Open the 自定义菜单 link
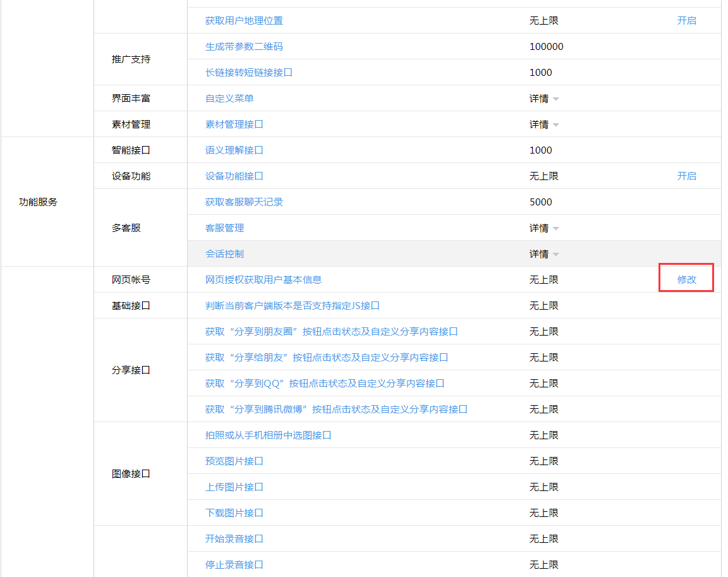The width and height of the screenshot is (728, 577). [x=229, y=99]
